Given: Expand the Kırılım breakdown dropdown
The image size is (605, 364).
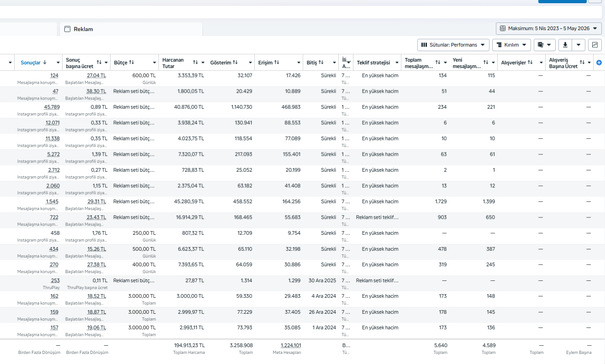Looking at the screenshot, I should 511,45.
